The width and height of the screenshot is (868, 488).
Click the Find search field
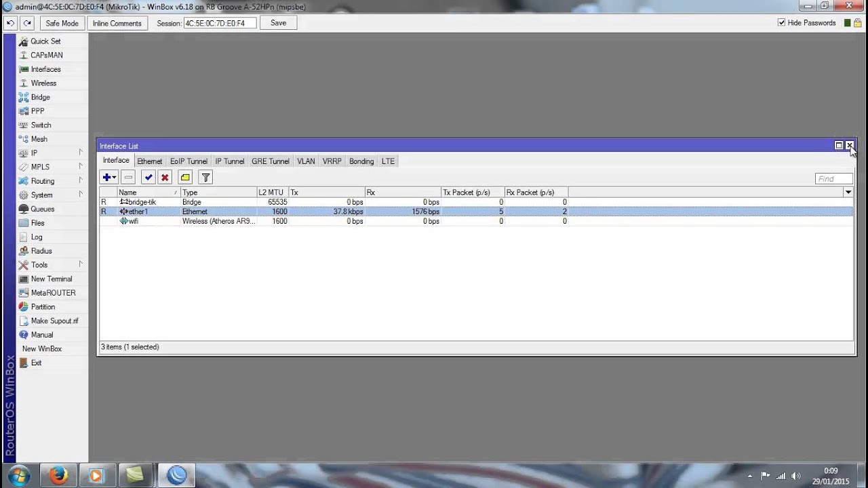833,179
